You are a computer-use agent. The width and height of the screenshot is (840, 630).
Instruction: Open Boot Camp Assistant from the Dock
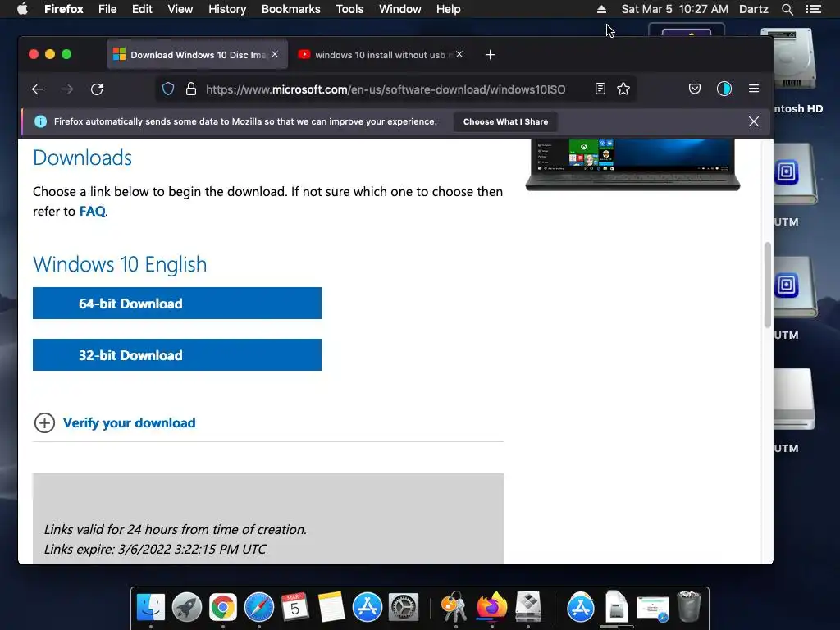click(x=528, y=608)
